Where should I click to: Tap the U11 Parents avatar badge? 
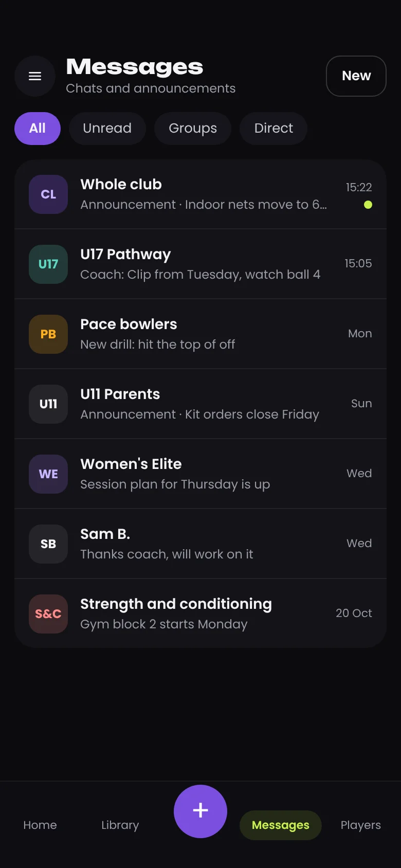point(48,404)
